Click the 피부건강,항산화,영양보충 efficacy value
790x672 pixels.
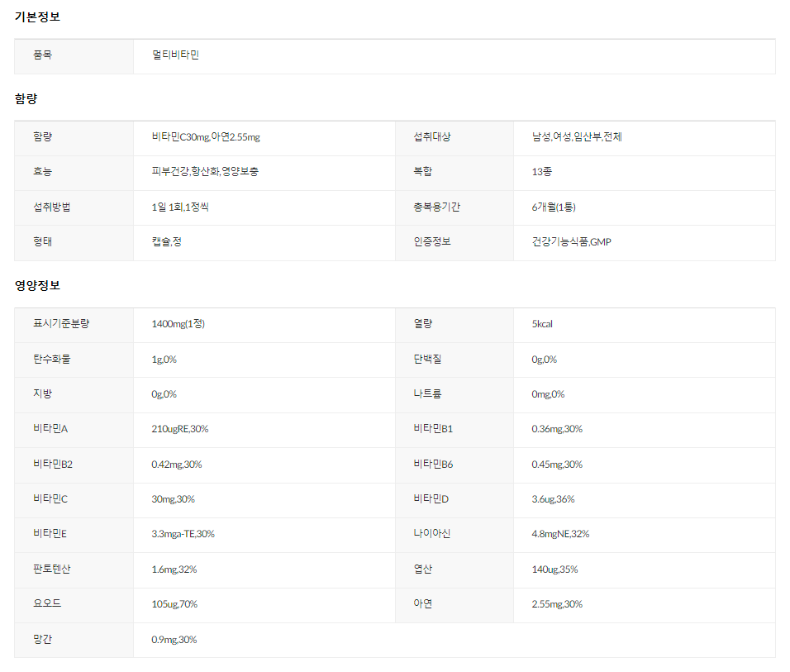click(x=210, y=172)
